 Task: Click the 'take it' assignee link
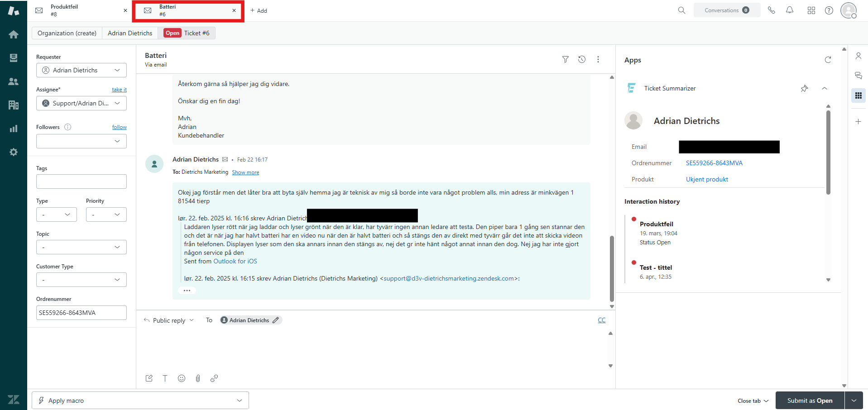[x=119, y=90]
